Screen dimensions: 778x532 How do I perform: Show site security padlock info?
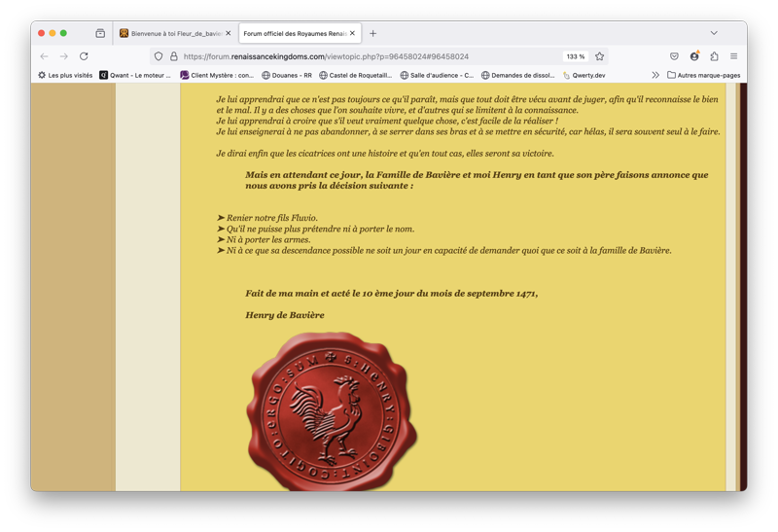174,56
